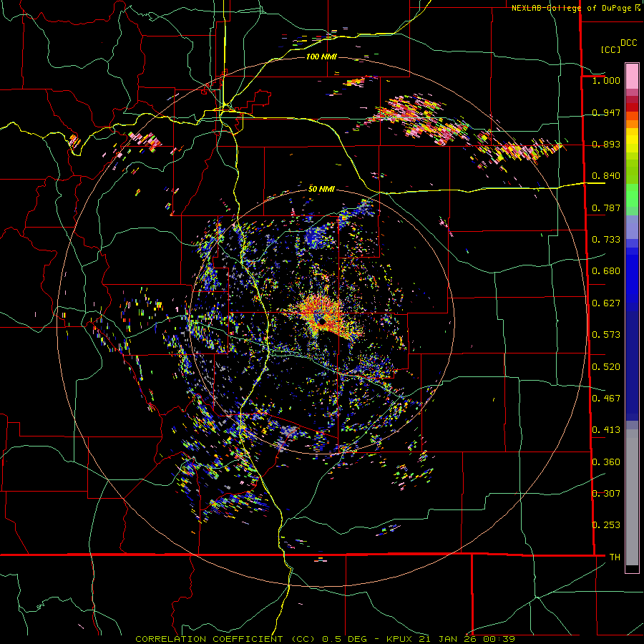Click the NEXLAB-College of DuPage header text

point(572,8)
